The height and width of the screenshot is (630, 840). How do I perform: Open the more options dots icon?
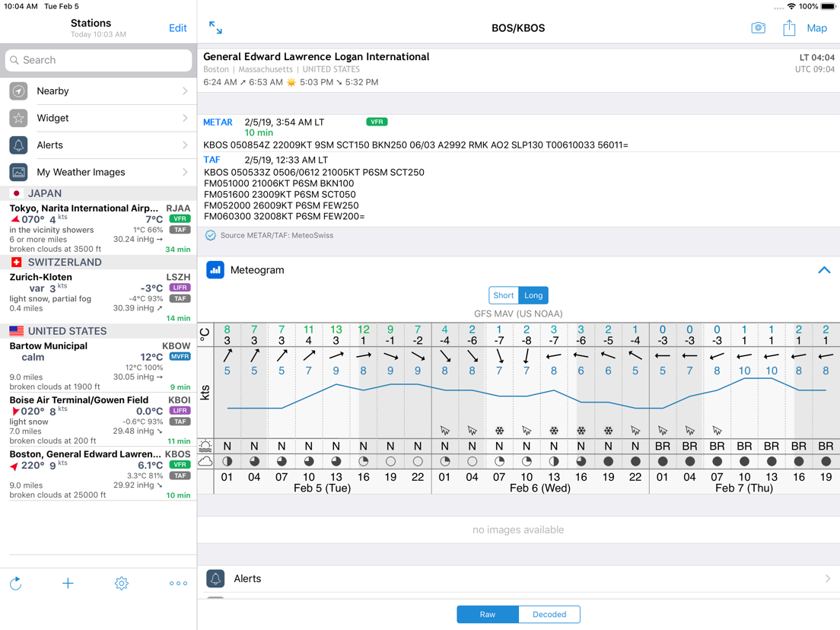(178, 583)
